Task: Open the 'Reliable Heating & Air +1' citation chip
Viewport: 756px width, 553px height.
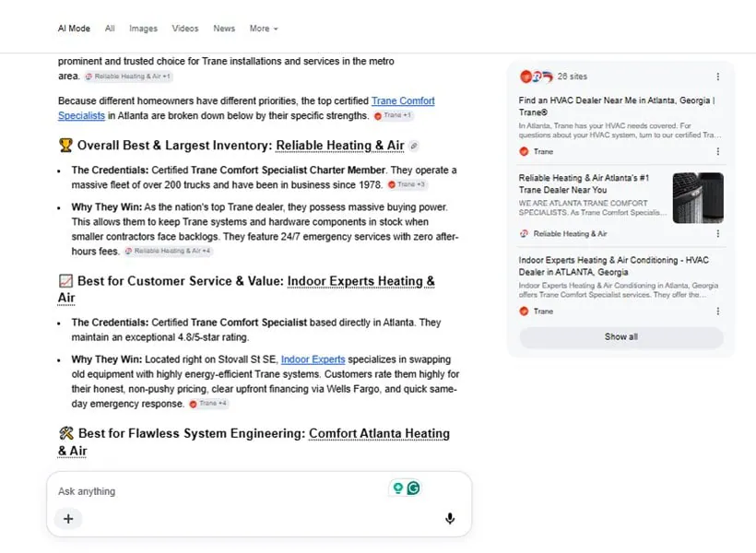Action: click(x=128, y=76)
